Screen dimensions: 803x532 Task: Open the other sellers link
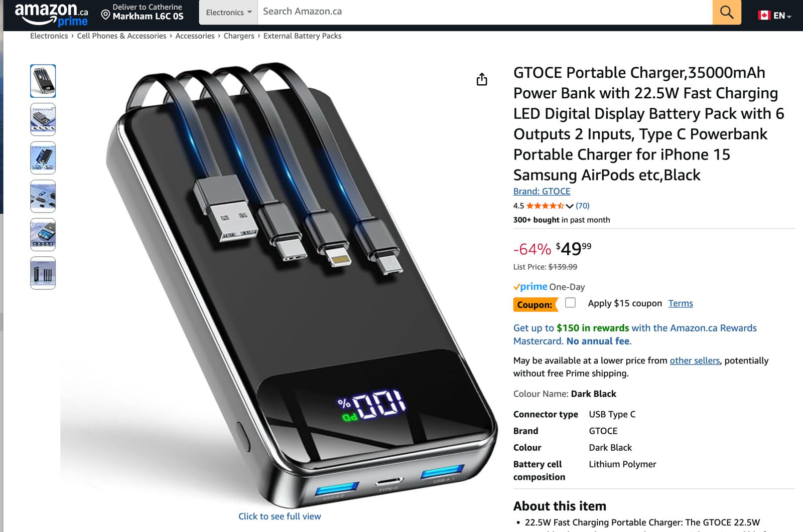click(695, 361)
